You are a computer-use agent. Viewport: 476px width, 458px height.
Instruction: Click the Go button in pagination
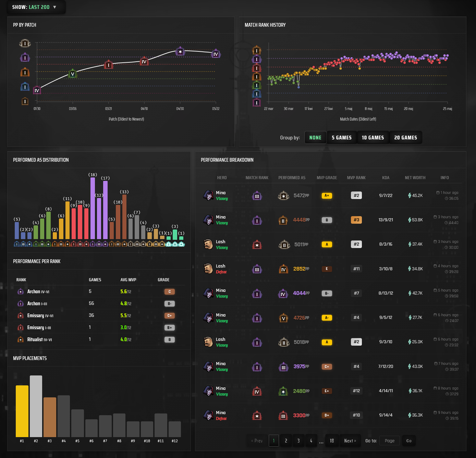pos(409,441)
